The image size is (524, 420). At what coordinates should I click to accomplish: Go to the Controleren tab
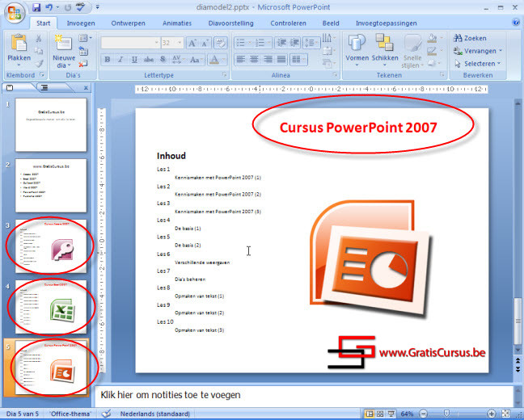tap(288, 23)
